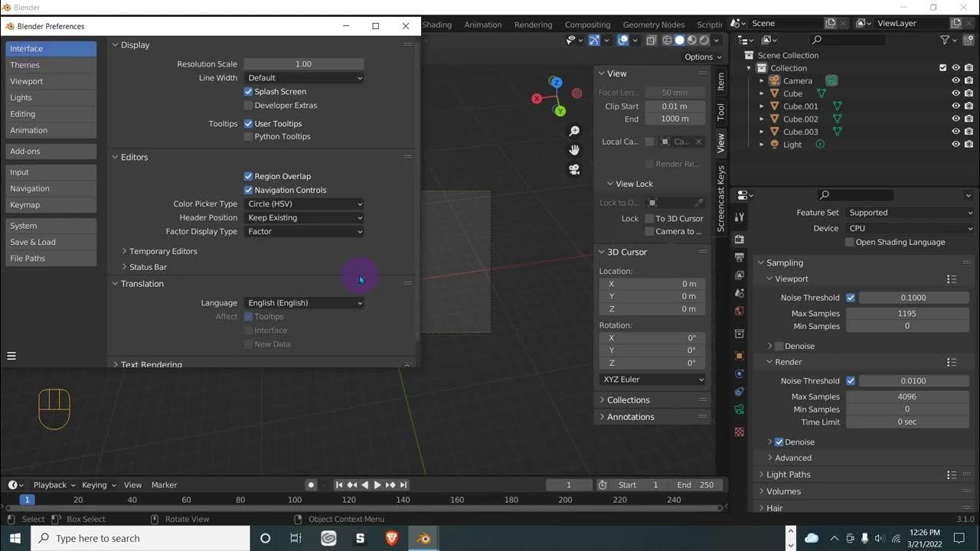
Task: Open the Color Picker Type dropdown
Action: pyautogui.click(x=304, y=204)
